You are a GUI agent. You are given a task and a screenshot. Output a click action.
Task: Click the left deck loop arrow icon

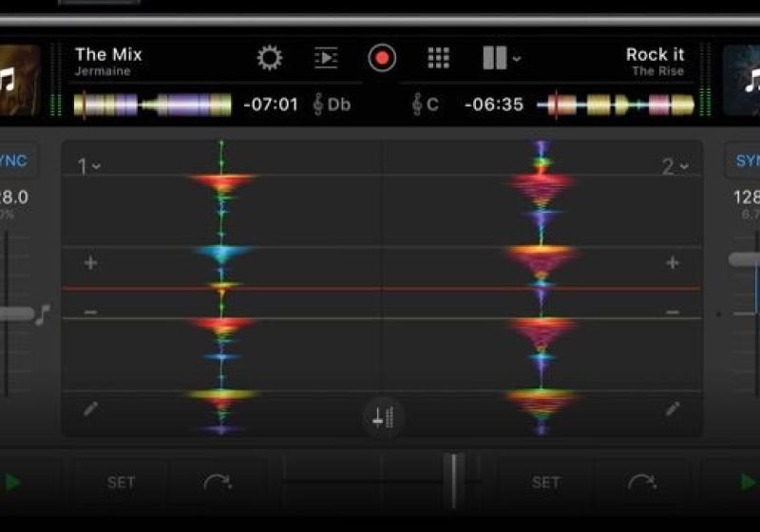click(218, 483)
